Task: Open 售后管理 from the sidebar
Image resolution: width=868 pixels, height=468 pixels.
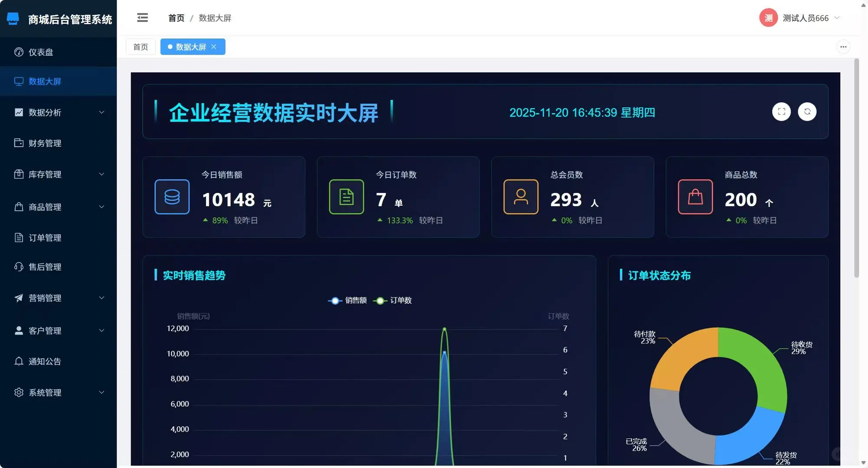Action: point(45,267)
